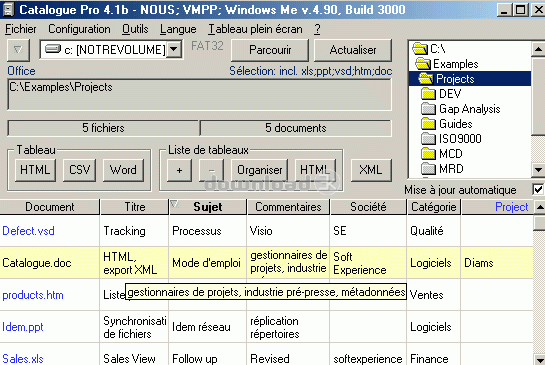Click the Organiser button

259,170
